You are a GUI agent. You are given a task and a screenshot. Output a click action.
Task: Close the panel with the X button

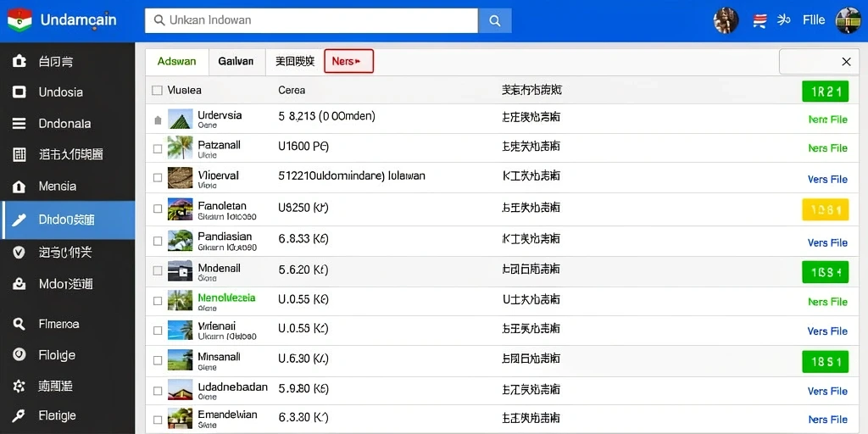click(x=846, y=61)
